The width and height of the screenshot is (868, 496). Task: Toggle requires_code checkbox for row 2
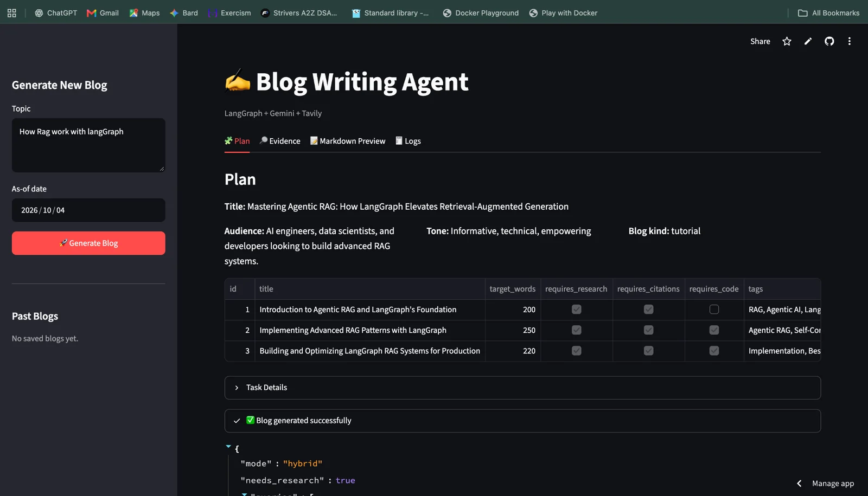pyautogui.click(x=714, y=330)
